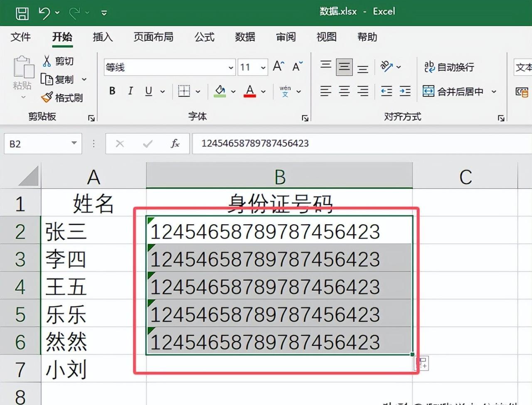Open the 剪贴板 dialog launcher
Screen dimensions: 532x405
coord(91,118)
